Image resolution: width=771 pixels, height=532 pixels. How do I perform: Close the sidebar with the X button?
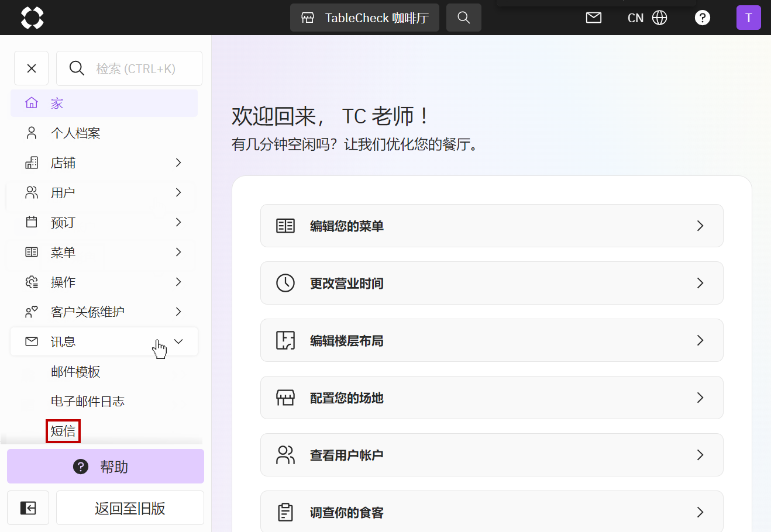tap(32, 68)
